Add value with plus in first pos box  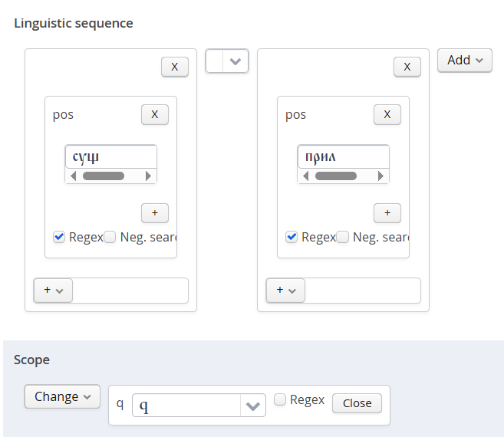pos(154,213)
